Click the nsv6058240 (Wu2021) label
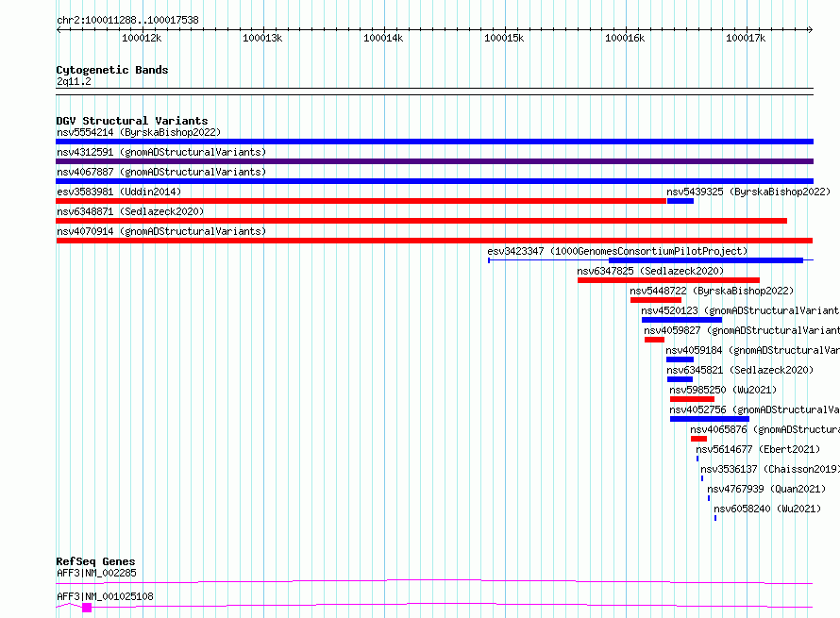 coord(767,509)
